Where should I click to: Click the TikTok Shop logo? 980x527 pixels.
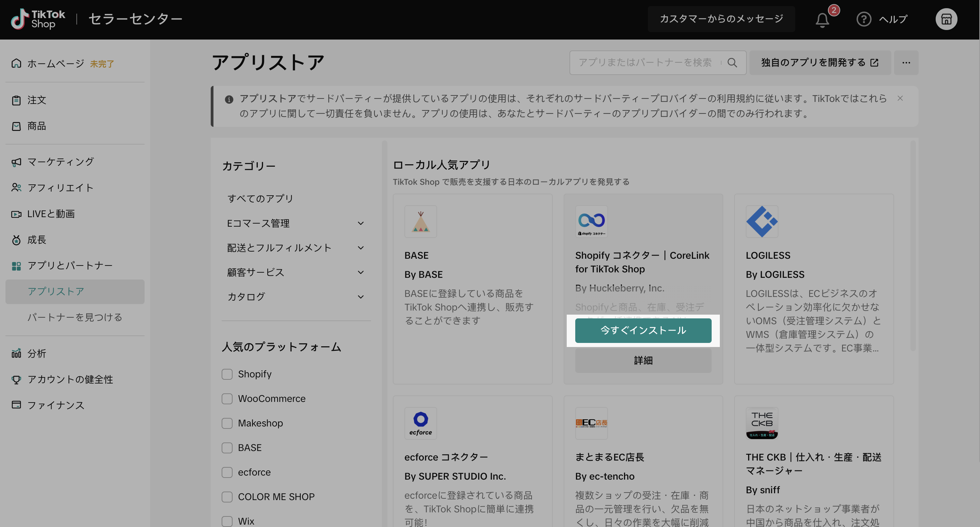(38, 19)
